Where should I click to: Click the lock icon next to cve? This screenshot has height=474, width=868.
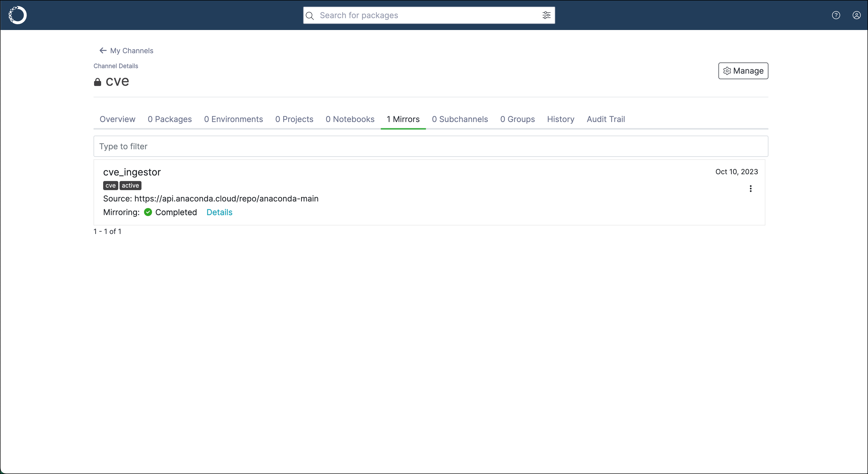tap(97, 82)
